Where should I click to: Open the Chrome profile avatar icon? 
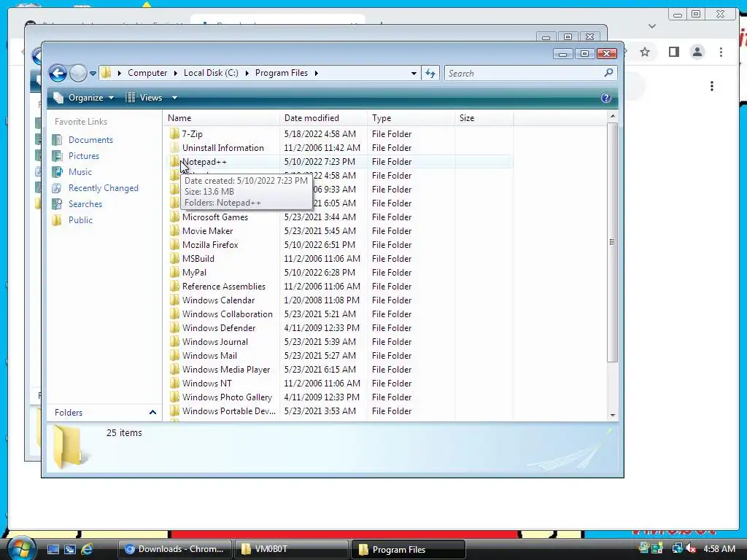[697, 52]
